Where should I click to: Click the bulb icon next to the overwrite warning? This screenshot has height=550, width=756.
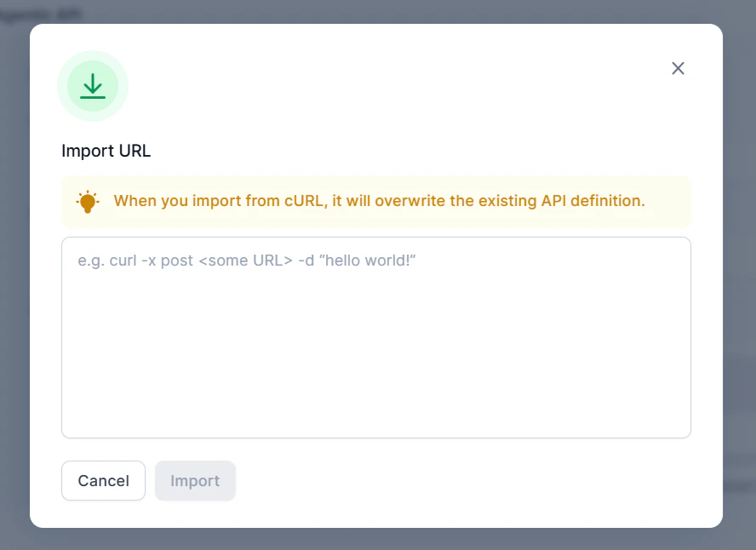click(x=88, y=201)
